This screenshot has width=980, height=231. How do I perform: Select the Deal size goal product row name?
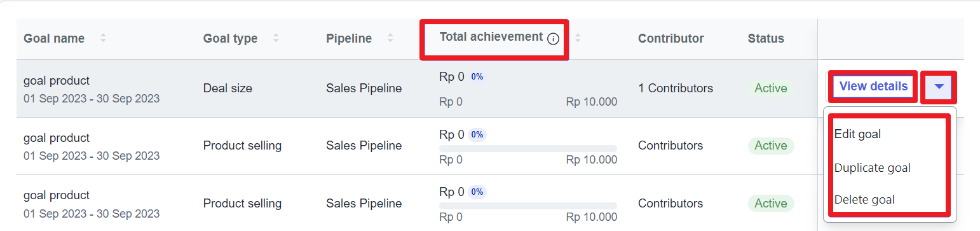(57, 81)
